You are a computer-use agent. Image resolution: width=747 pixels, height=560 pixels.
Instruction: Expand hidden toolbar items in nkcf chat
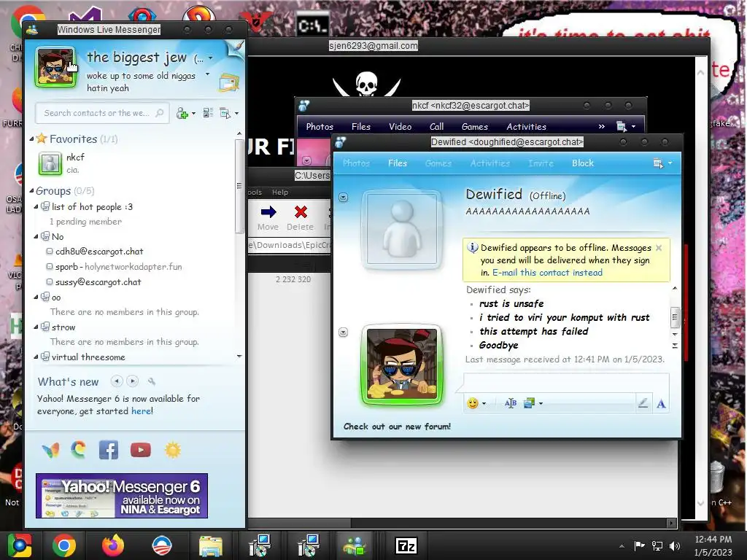click(x=601, y=126)
